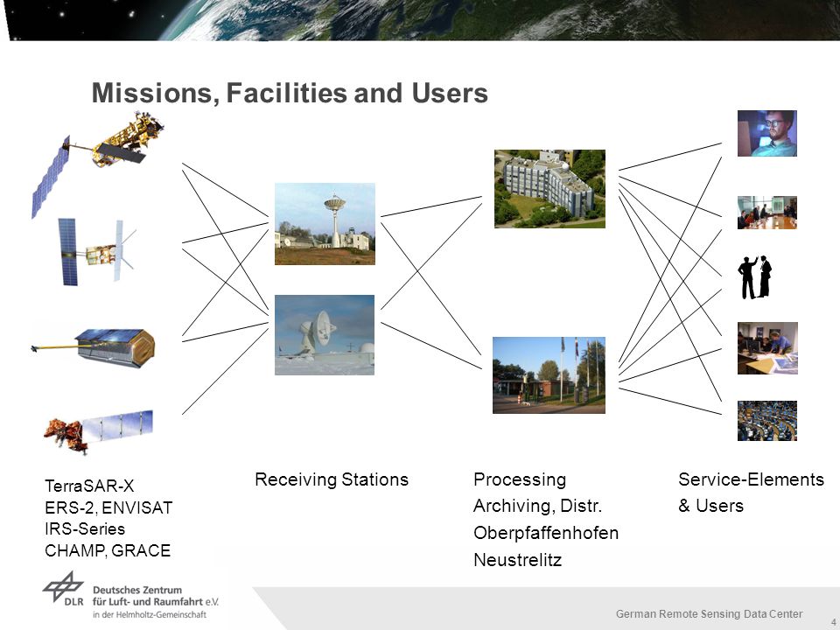Open the photo of people studying maps at desk
This screenshot has width=840, height=630.
coord(767,348)
